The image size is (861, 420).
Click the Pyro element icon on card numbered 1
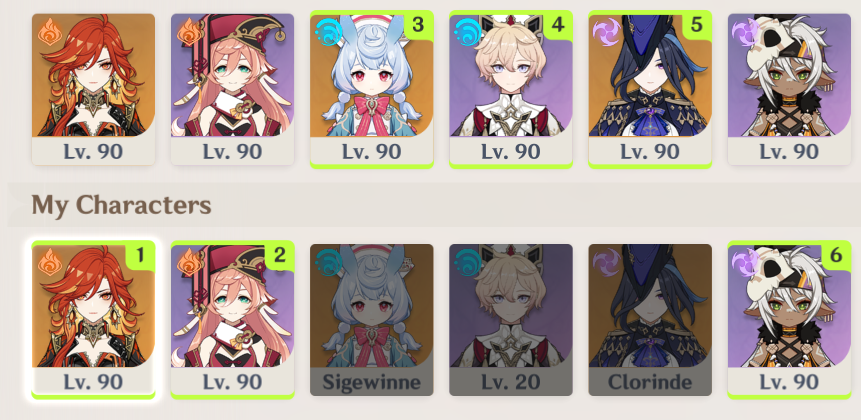[x=48, y=261]
